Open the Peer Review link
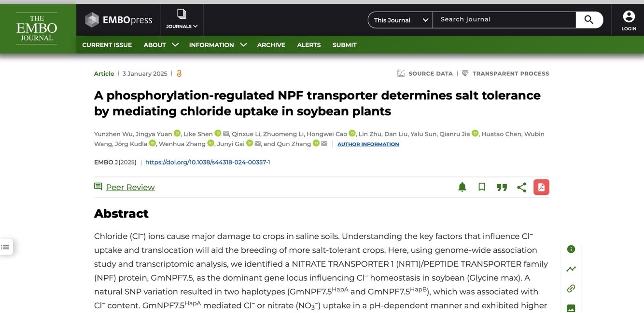Image resolution: width=644 pixels, height=313 pixels. 130,187
